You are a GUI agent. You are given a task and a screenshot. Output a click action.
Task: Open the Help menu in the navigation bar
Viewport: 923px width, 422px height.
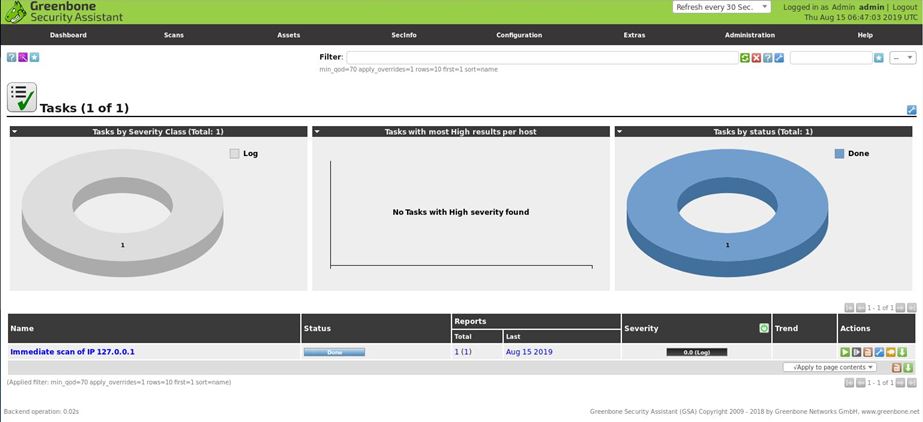point(865,35)
